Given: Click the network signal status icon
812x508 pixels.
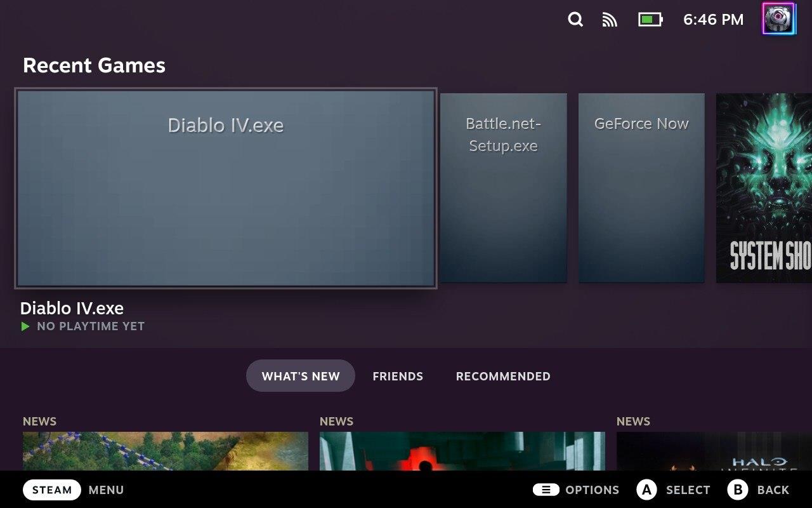Looking at the screenshot, I should (610, 20).
